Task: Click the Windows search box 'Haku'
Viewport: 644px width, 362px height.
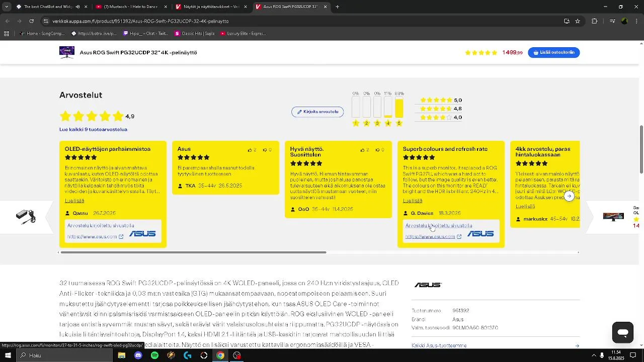Action: point(64,355)
